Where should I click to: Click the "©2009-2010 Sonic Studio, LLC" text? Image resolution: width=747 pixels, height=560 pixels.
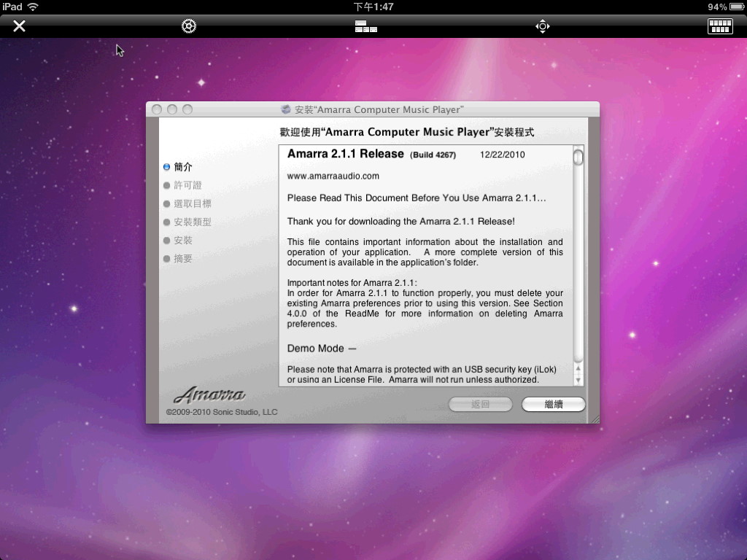(222, 412)
